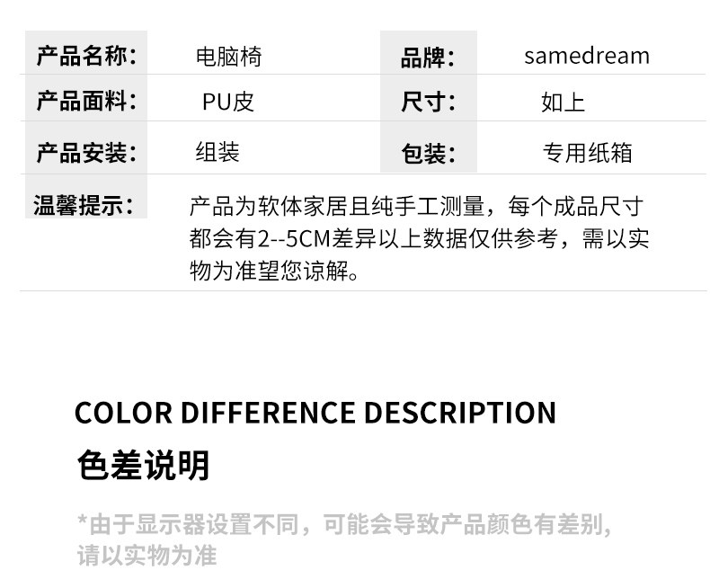Screen dimensions: 710x588
Task: Select the 如上 size value
Action: (563, 102)
